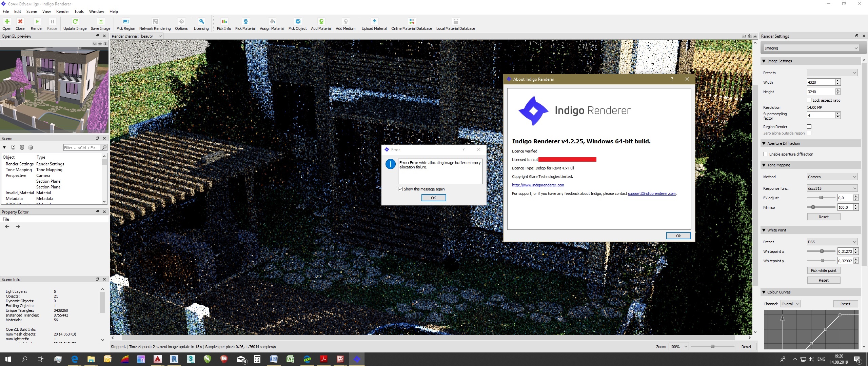
Task: Enable Lock aspect ratio checkbox
Action: click(809, 100)
